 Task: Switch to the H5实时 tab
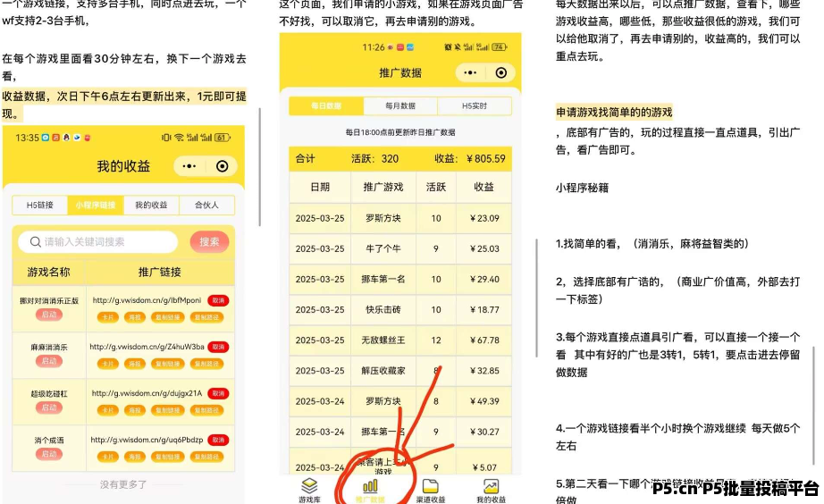(x=474, y=105)
